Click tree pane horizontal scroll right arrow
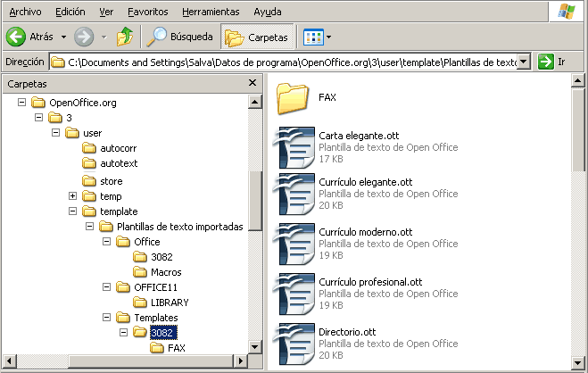The width and height of the screenshot is (588, 373). click(x=240, y=361)
